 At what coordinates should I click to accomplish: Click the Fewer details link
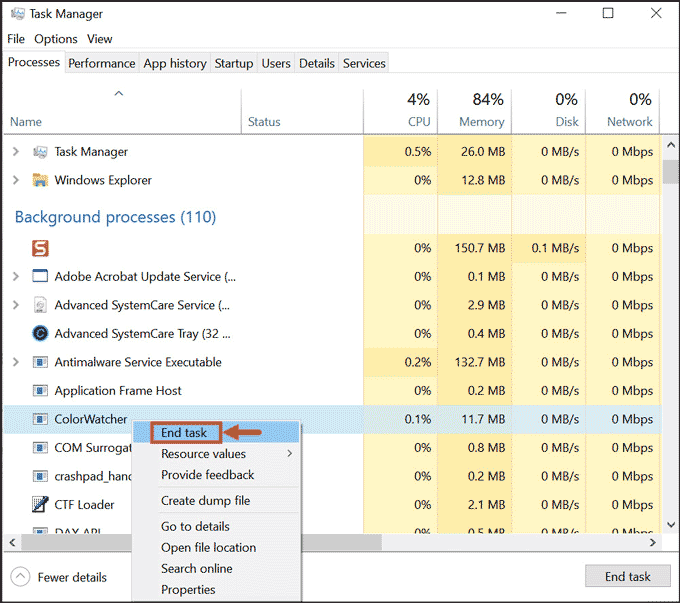(72, 577)
